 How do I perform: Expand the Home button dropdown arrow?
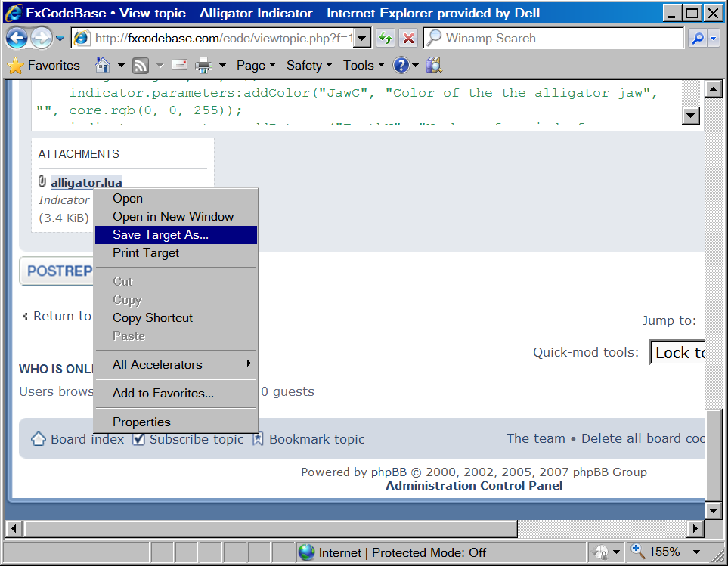click(121, 66)
